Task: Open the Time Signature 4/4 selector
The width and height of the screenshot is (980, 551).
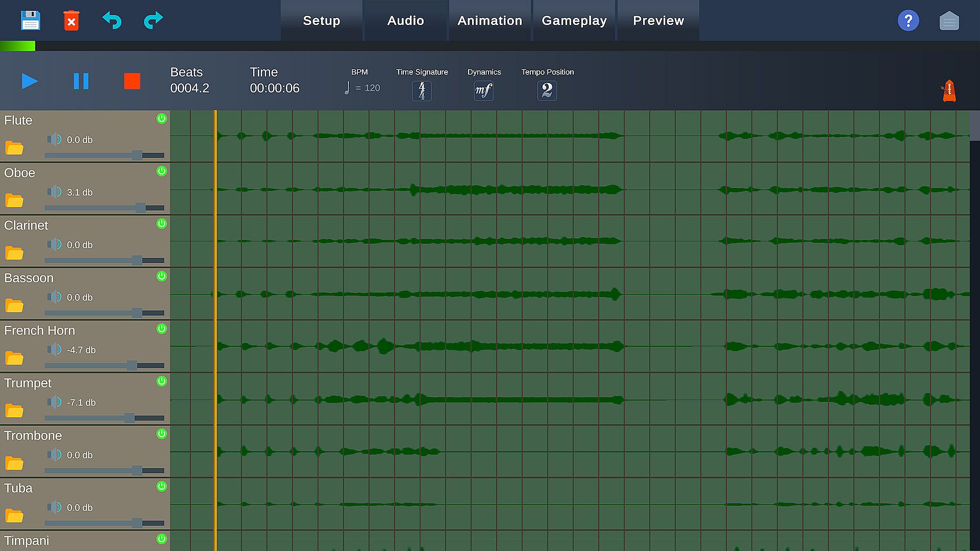Action: (422, 91)
